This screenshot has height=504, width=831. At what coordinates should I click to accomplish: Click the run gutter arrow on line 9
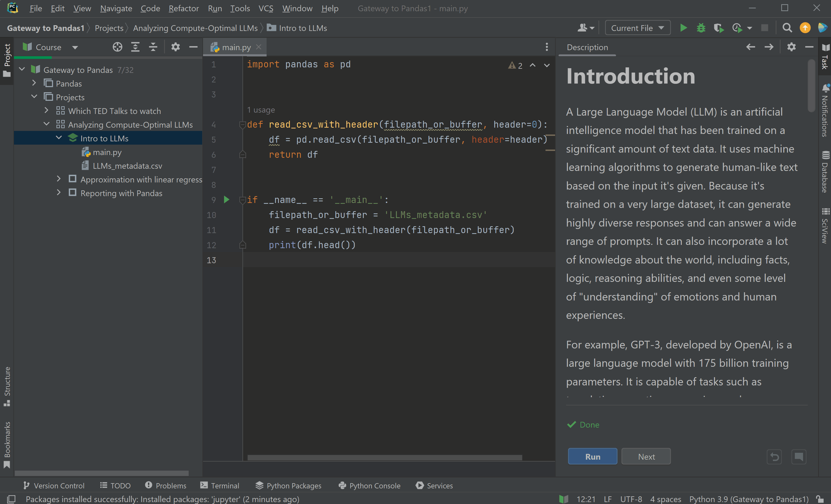(x=227, y=200)
